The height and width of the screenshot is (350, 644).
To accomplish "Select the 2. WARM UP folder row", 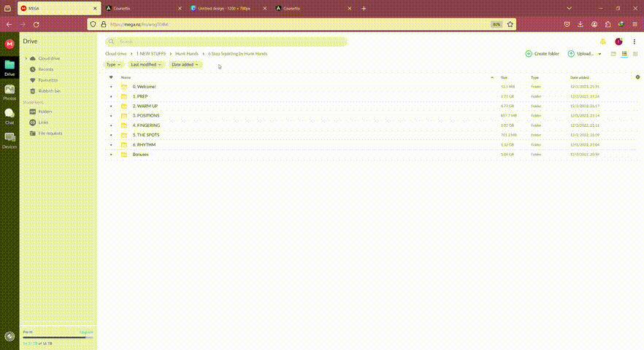I will [372, 106].
